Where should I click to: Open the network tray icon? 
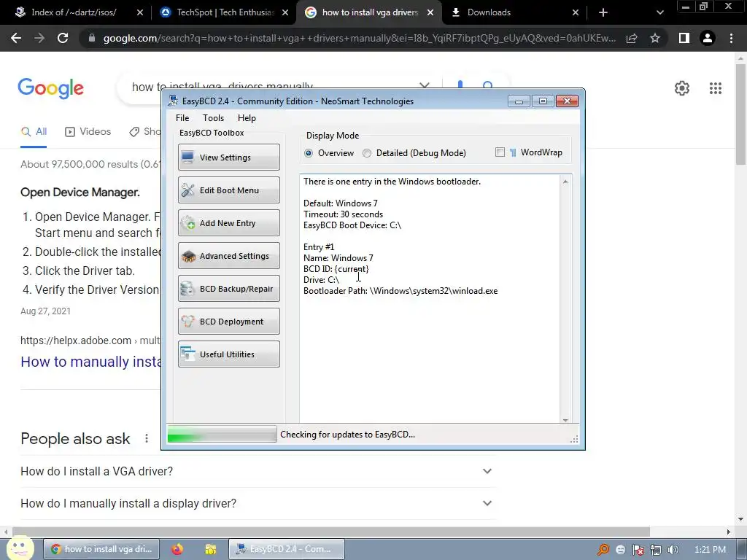(656, 550)
